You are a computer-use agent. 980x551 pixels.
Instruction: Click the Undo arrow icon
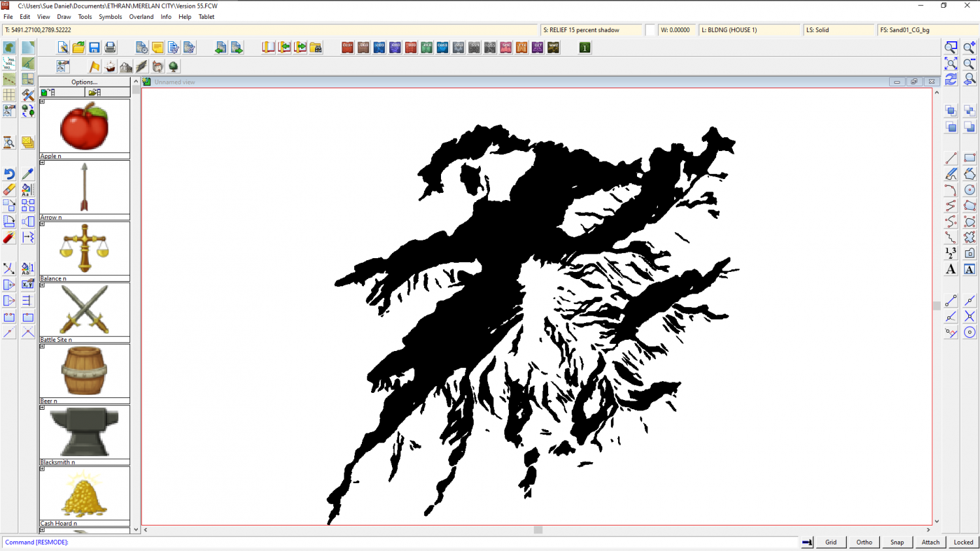pyautogui.click(x=9, y=174)
